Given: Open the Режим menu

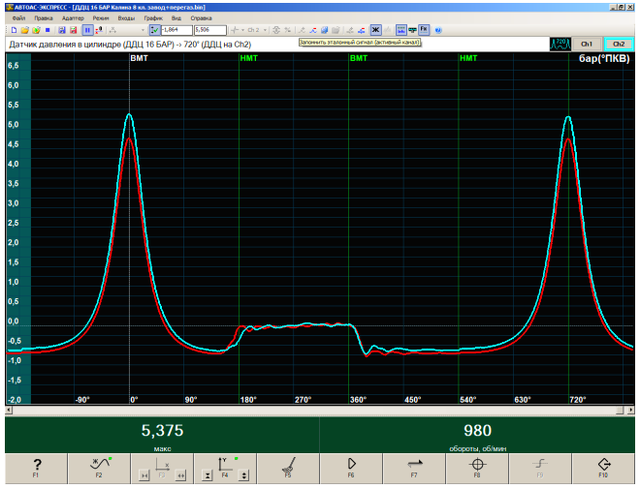Looking at the screenshot, I should pyautogui.click(x=101, y=18).
